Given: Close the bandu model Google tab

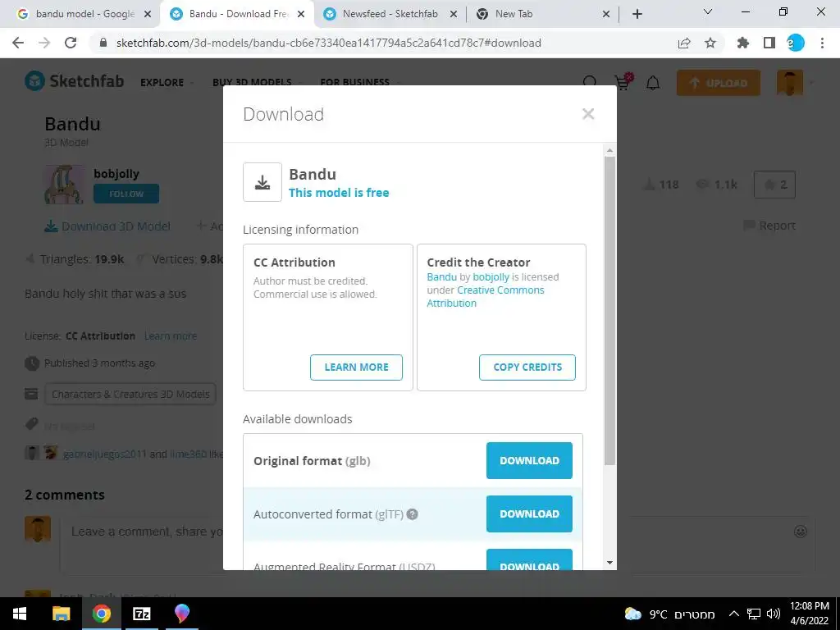Looking at the screenshot, I should click(148, 15).
